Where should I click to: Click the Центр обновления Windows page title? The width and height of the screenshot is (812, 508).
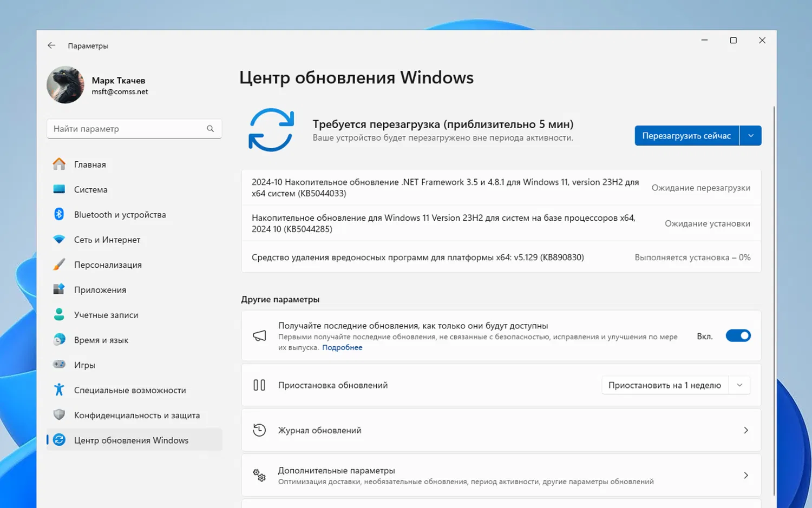tap(356, 77)
